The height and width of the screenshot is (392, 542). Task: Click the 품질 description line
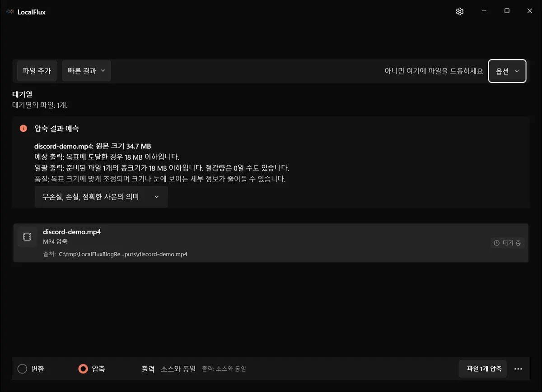[x=160, y=179]
